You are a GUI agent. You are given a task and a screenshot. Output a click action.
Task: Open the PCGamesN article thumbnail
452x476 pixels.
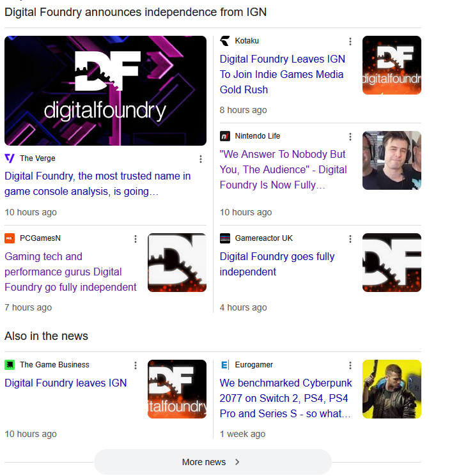[x=177, y=263]
